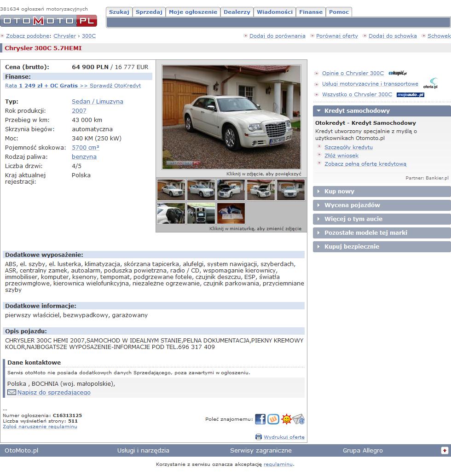
Task: Select the dashboard interior thumbnail
Action: [201, 214]
